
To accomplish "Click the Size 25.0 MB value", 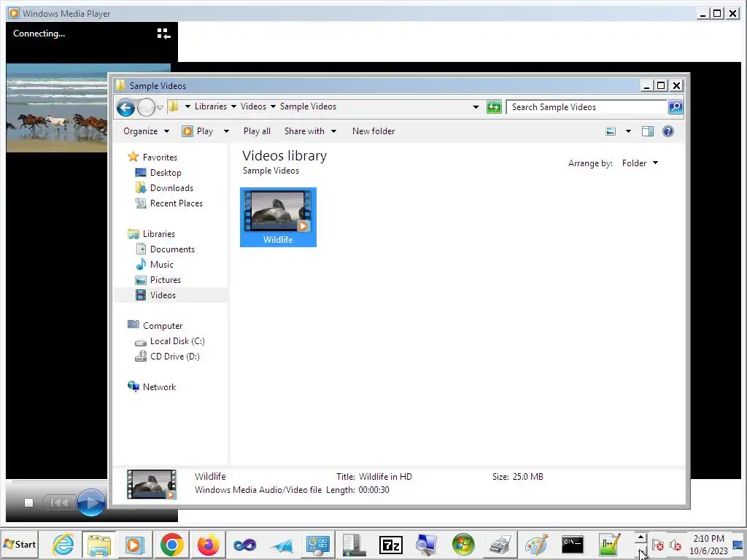I will pos(528,477).
